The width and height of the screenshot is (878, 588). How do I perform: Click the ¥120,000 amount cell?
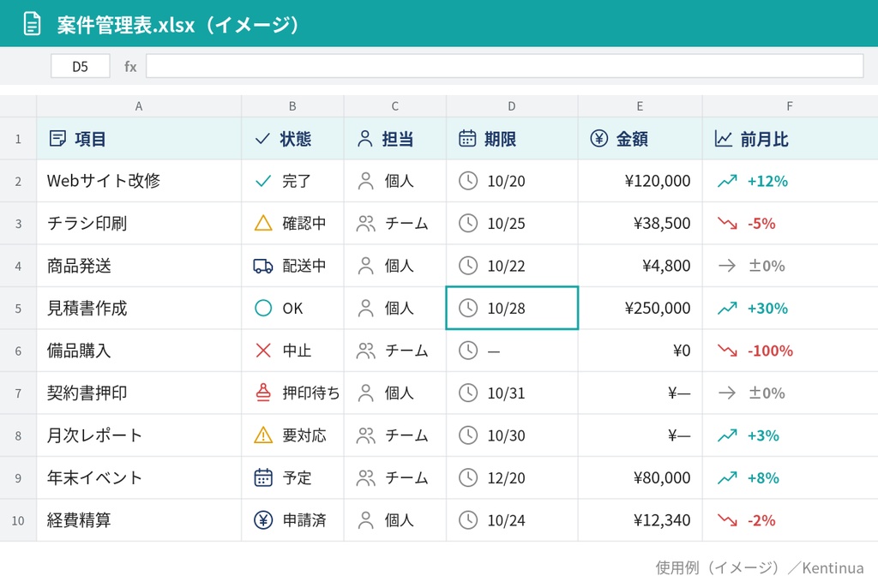(640, 181)
